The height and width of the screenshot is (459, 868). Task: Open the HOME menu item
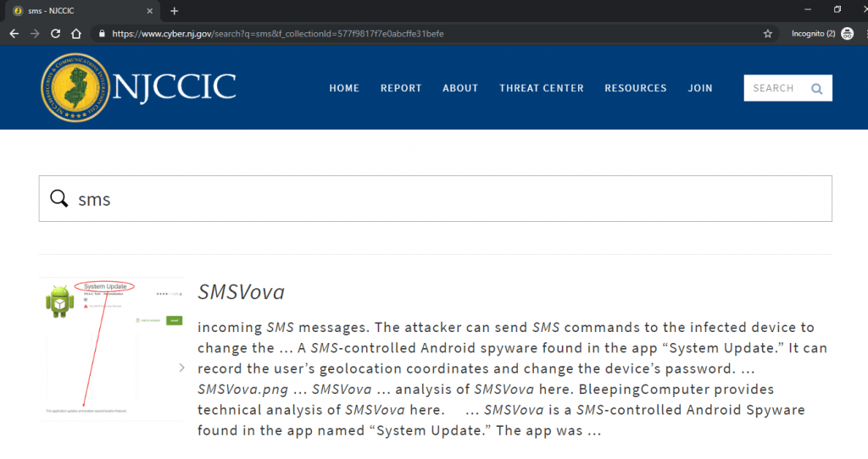(x=344, y=88)
